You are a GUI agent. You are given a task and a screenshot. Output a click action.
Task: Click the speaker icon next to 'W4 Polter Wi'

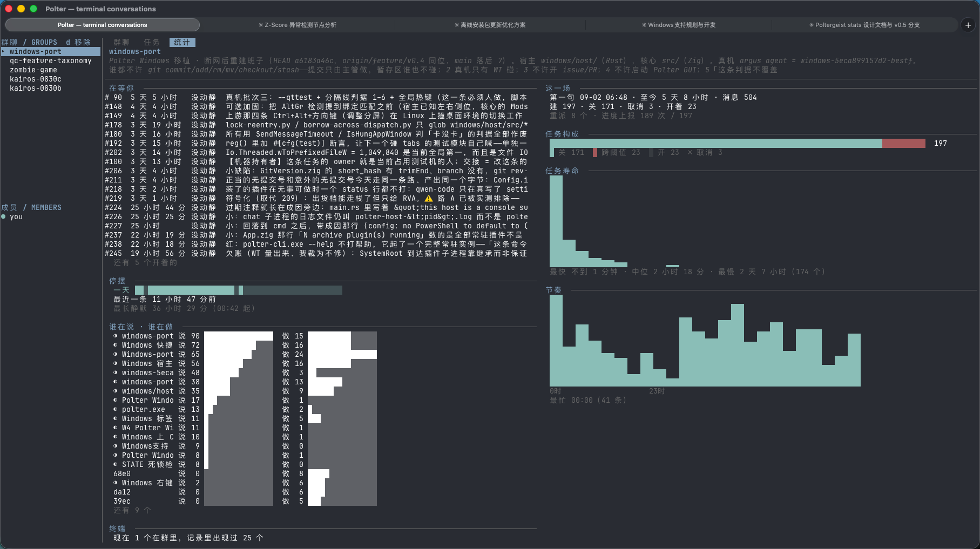(x=116, y=428)
